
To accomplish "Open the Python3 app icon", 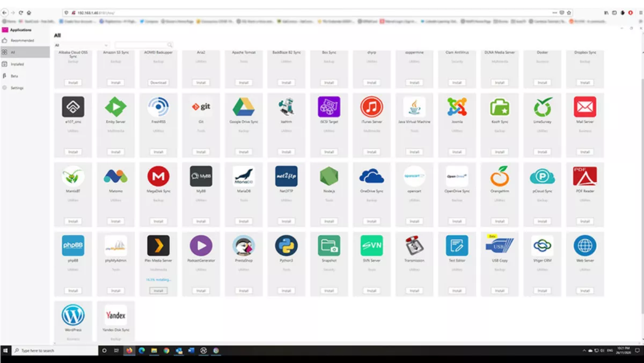I will pyautogui.click(x=287, y=246).
